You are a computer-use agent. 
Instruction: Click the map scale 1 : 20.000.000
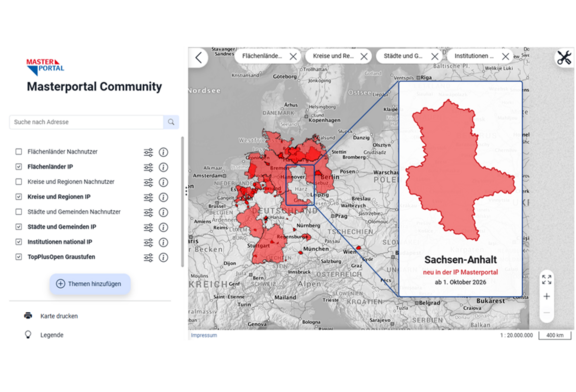[x=516, y=335]
